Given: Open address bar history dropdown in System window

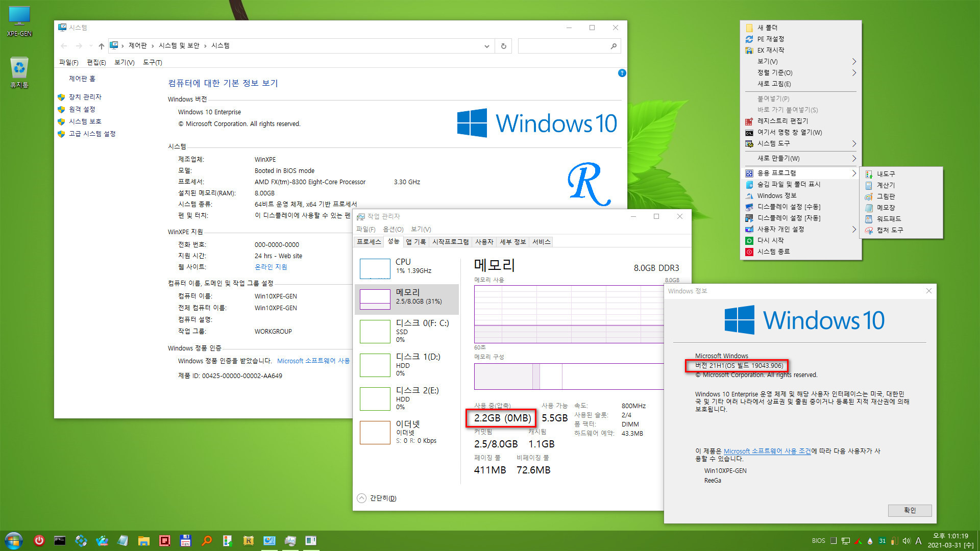Looking at the screenshot, I should pyautogui.click(x=486, y=46).
